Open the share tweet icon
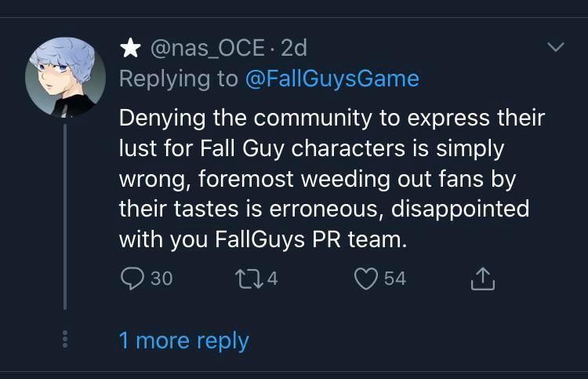This screenshot has width=588, height=379. pyautogui.click(x=484, y=278)
